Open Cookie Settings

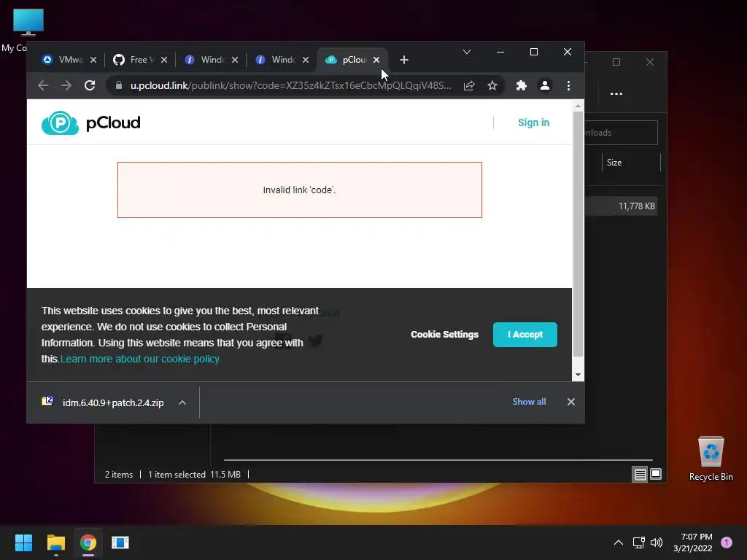[444, 334]
